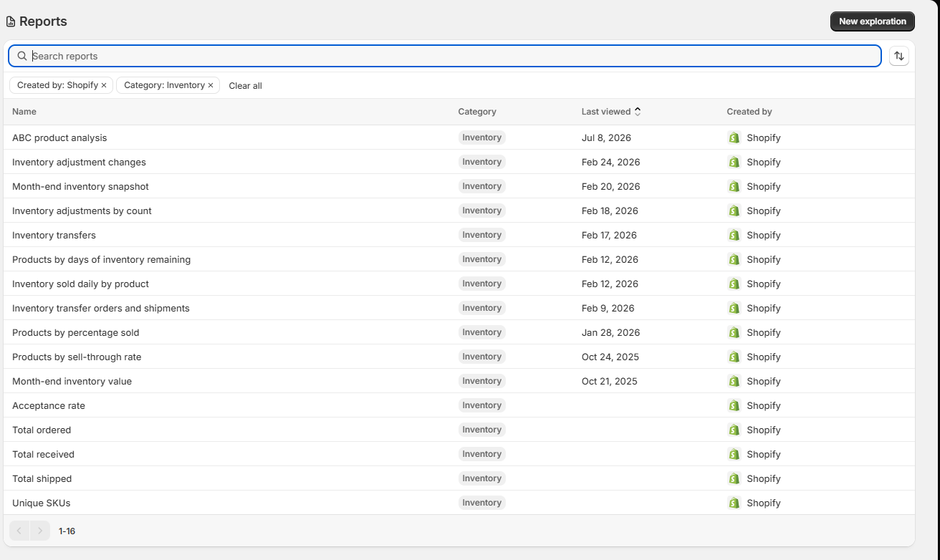Click the Created by: Shopify filter chip label

pos(57,85)
